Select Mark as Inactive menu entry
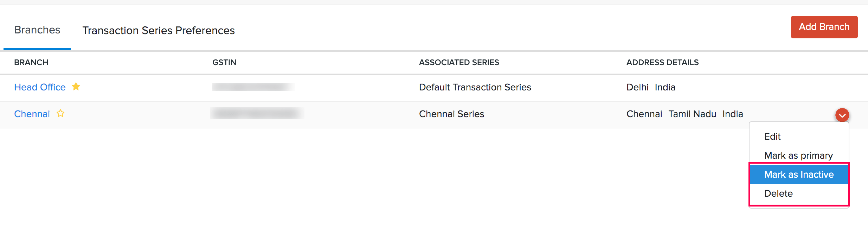 click(x=799, y=175)
